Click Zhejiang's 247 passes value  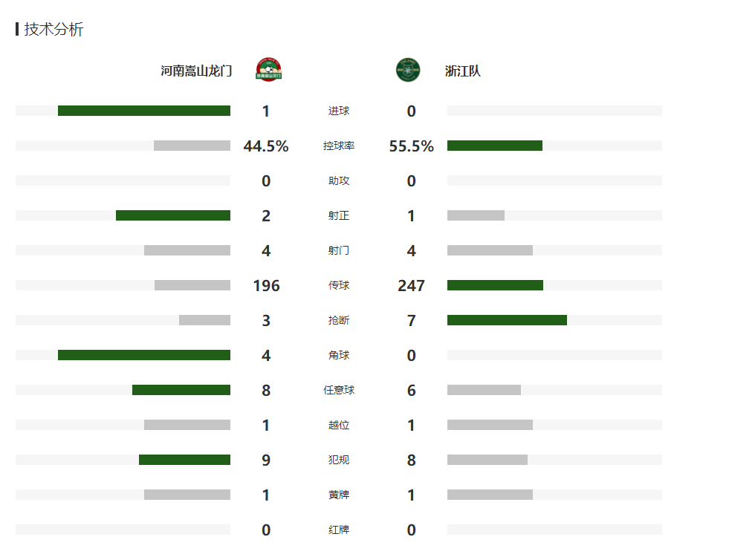click(x=411, y=286)
